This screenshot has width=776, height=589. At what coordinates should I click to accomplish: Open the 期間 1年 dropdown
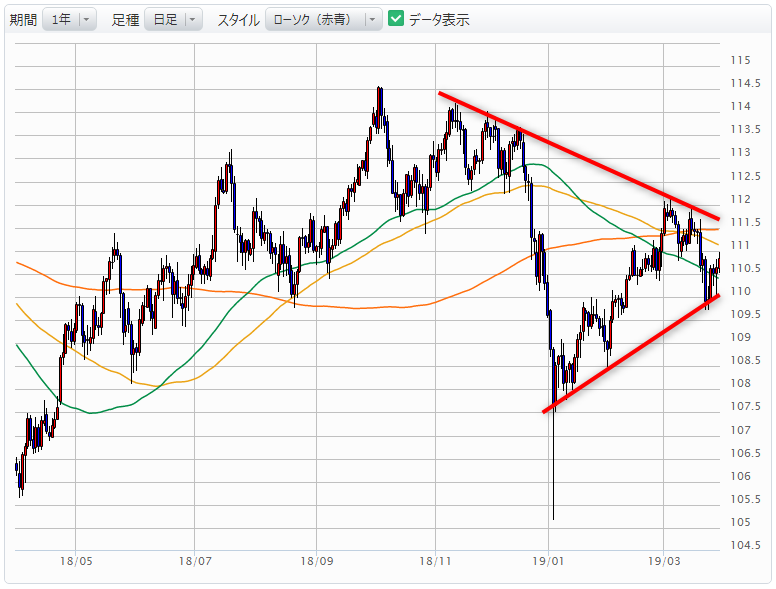pyautogui.click(x=69, y=19)
